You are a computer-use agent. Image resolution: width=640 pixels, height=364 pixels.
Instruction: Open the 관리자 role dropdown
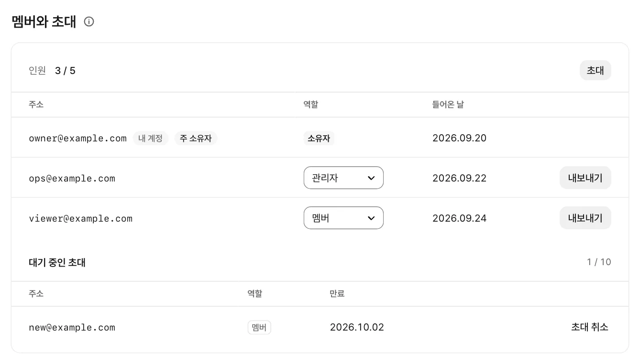343,178
